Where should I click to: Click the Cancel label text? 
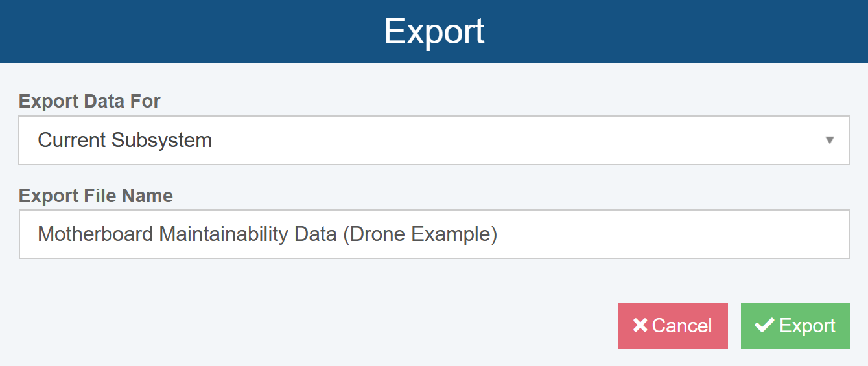pyautogui.click(x=682, y=325)
